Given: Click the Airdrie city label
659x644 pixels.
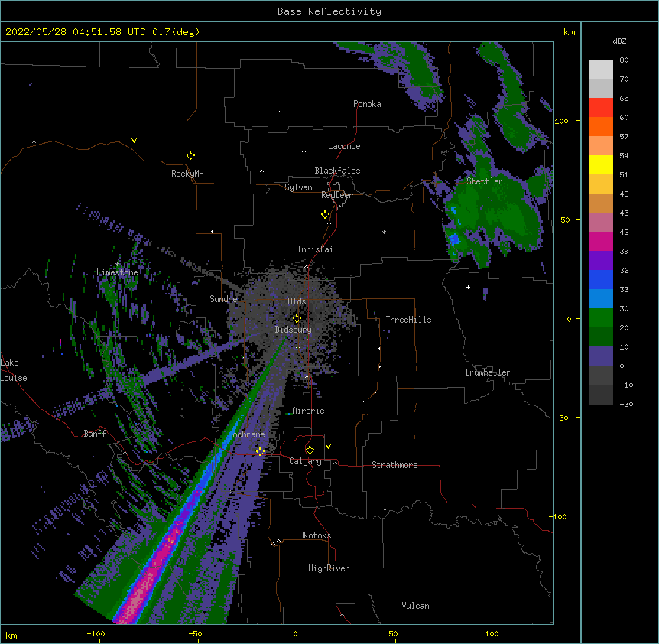Looking at the screenshot, I should pos(308,411).
